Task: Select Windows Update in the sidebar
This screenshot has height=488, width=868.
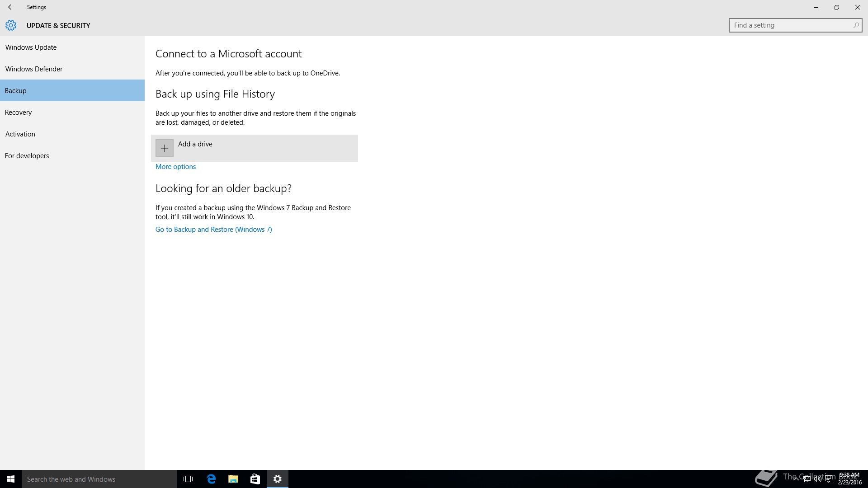Action: [31, 47]
